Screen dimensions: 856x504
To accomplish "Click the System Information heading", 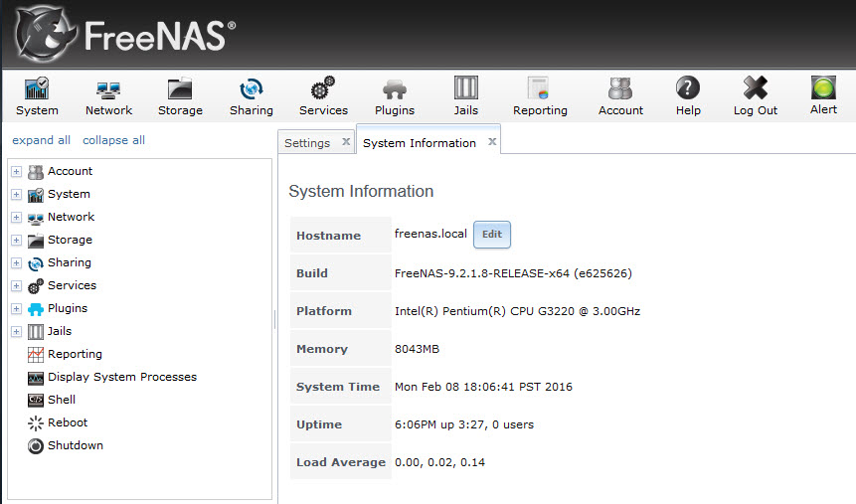I will tap(361, 191).
